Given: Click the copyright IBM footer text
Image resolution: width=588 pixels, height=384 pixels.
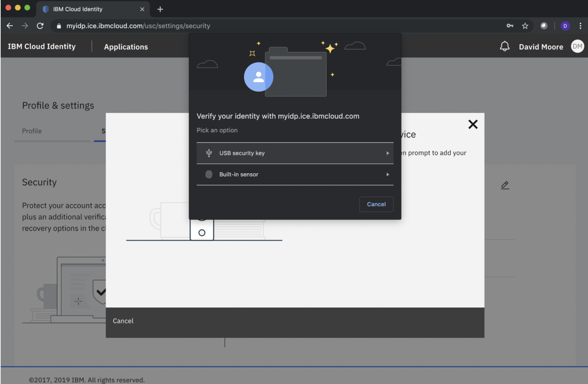Looking at the screenshot, I should pyautogui.click(x=87, y=380).
